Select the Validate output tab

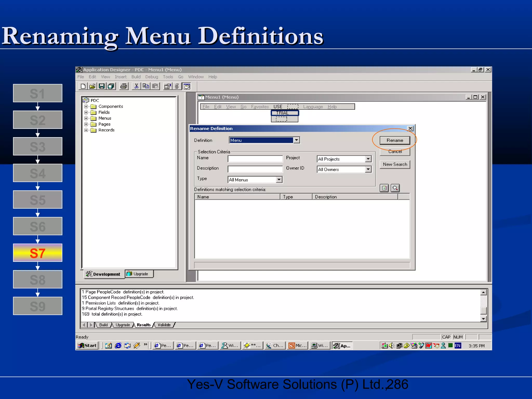[164, 325]
